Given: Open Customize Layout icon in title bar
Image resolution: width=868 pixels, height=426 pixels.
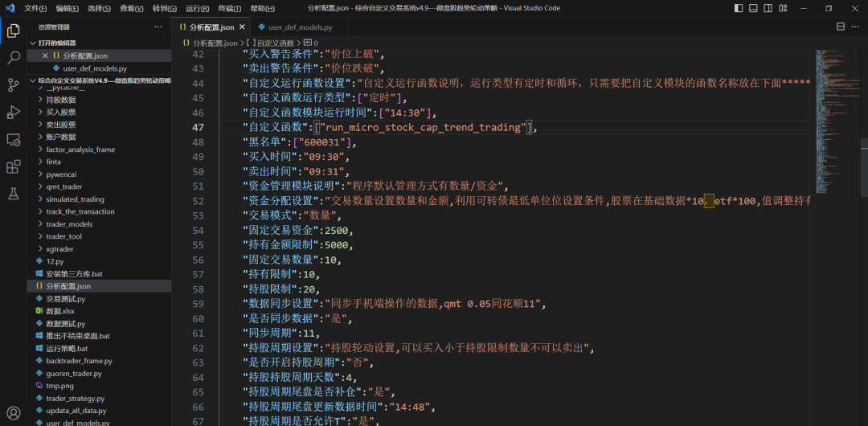Looking at the screenshot, I should (x=783, y=8).
